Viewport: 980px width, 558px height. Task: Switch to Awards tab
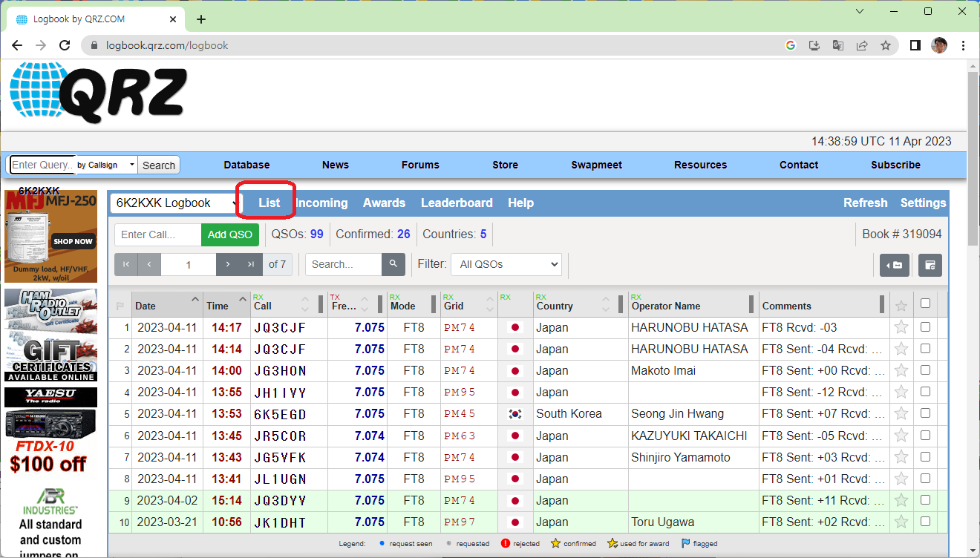[384, 203]
